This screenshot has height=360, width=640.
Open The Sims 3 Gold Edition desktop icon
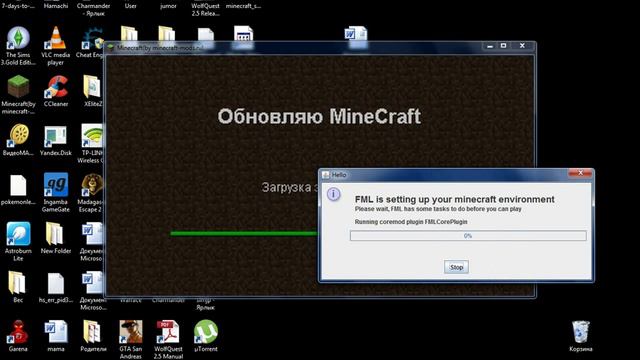(18, 39)
